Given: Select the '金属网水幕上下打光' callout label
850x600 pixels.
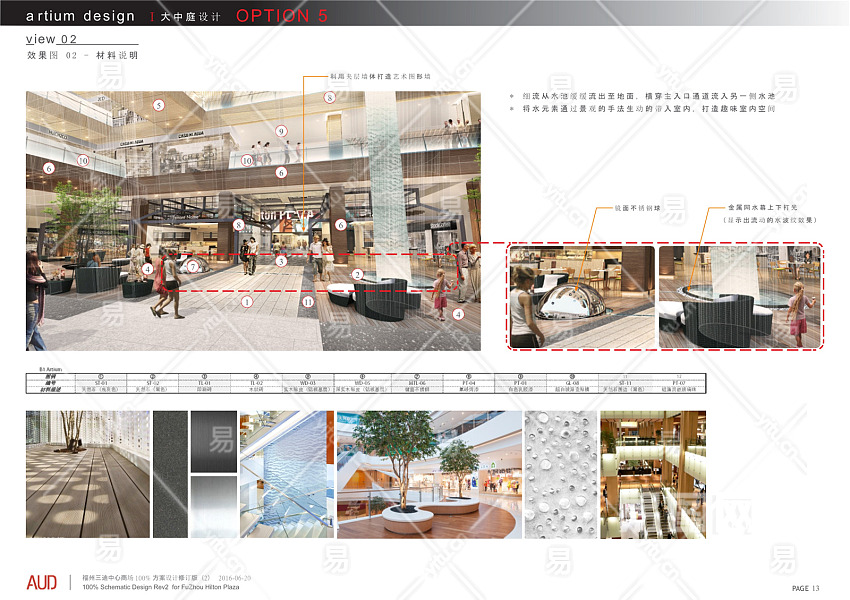Looking at the screenshot, I should point(763,208).
